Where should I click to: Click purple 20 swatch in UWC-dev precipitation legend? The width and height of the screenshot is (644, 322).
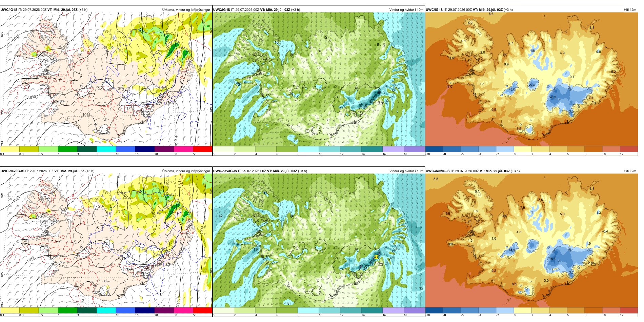pos(164,310)
